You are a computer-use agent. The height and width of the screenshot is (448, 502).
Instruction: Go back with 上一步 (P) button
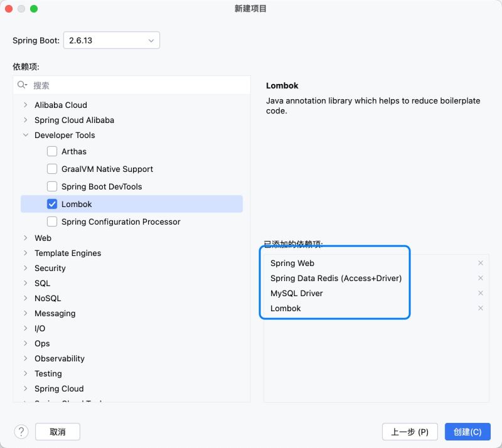pyautogui.click(x=410, y=432)
